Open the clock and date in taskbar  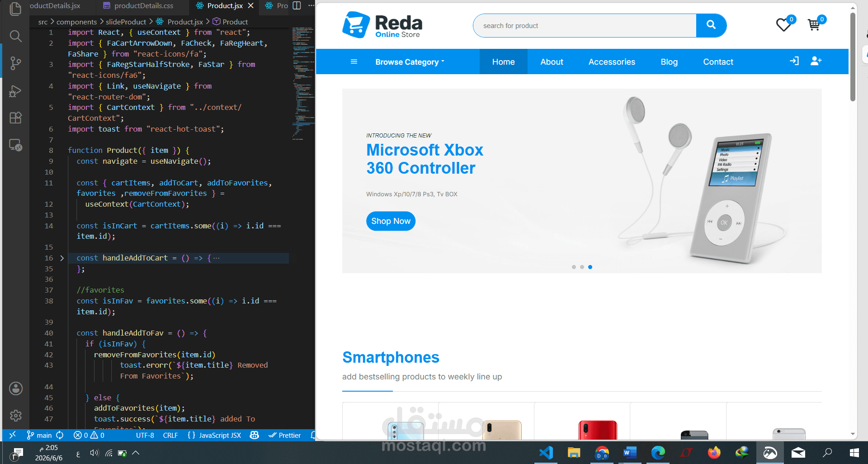(x=49, y=453)
